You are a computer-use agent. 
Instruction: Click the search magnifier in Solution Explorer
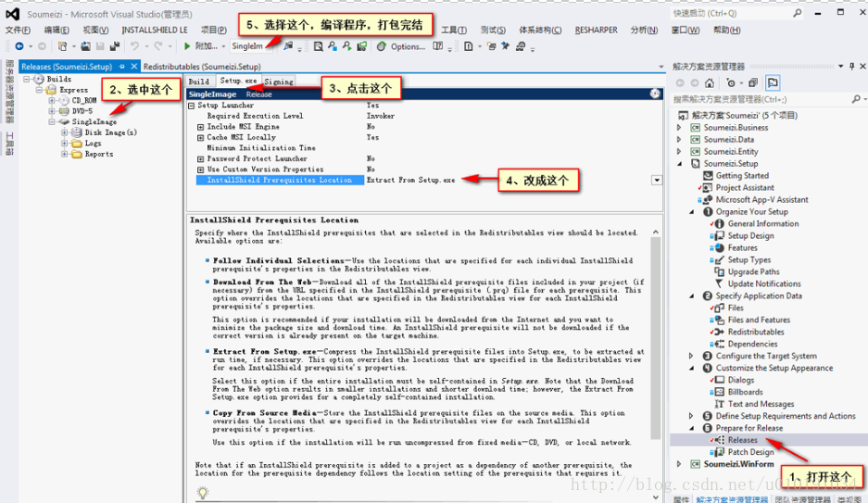click(x=856, y=99)
